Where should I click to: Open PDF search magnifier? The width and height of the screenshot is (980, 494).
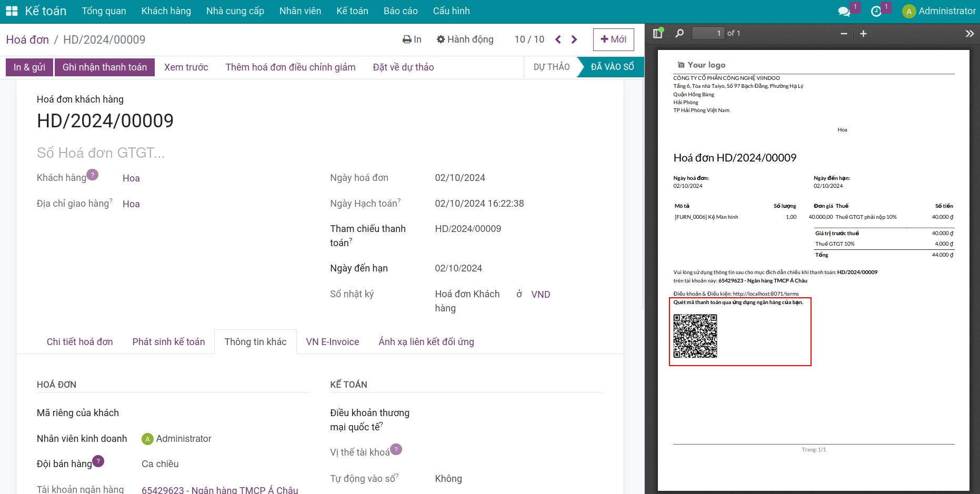[x=679, y=33]
